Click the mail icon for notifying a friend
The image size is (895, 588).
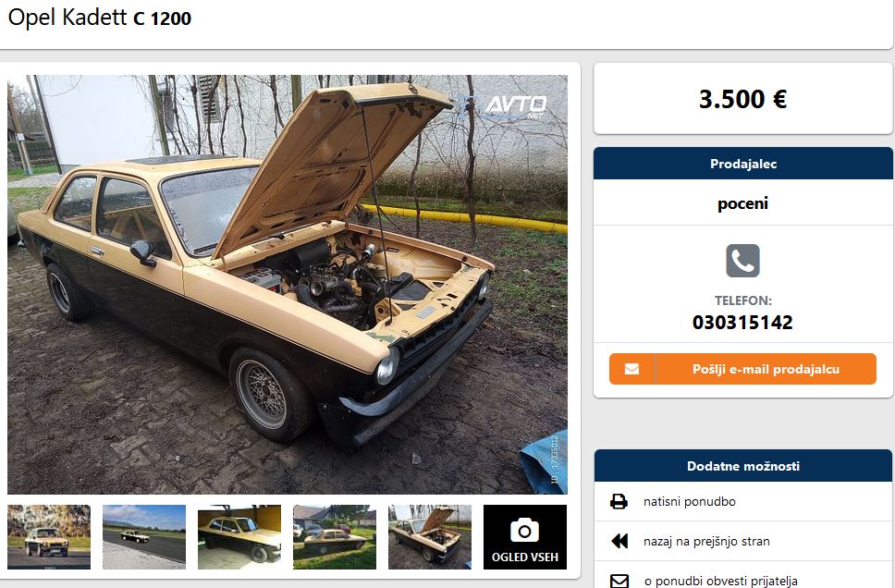[619, 582]
